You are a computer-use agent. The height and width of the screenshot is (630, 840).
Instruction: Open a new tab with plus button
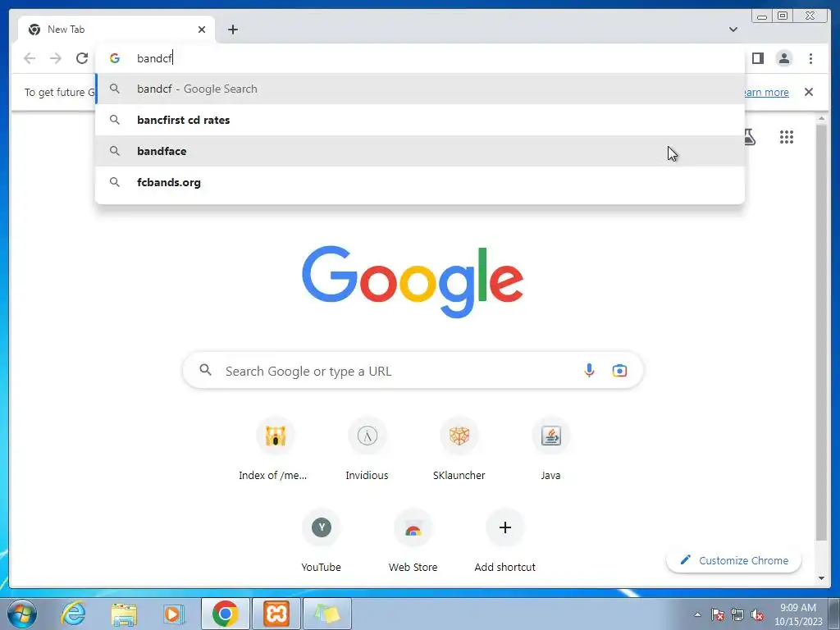[232, 30]
